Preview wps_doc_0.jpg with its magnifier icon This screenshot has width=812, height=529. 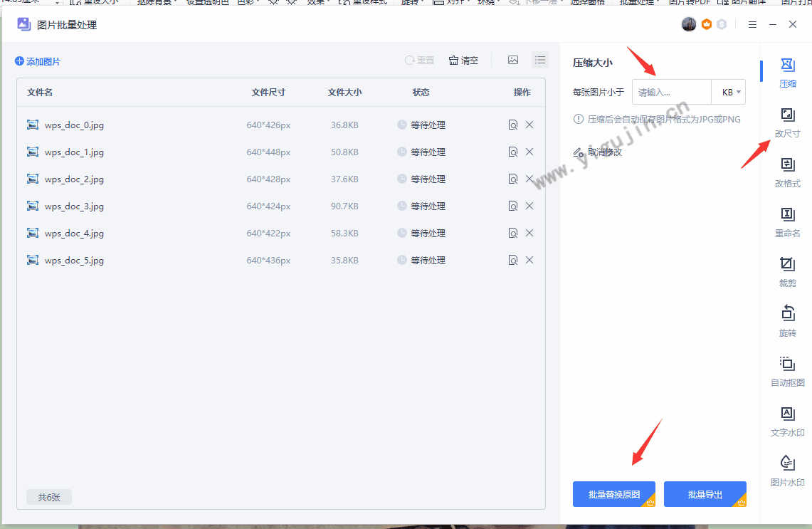tap(512, 125)
